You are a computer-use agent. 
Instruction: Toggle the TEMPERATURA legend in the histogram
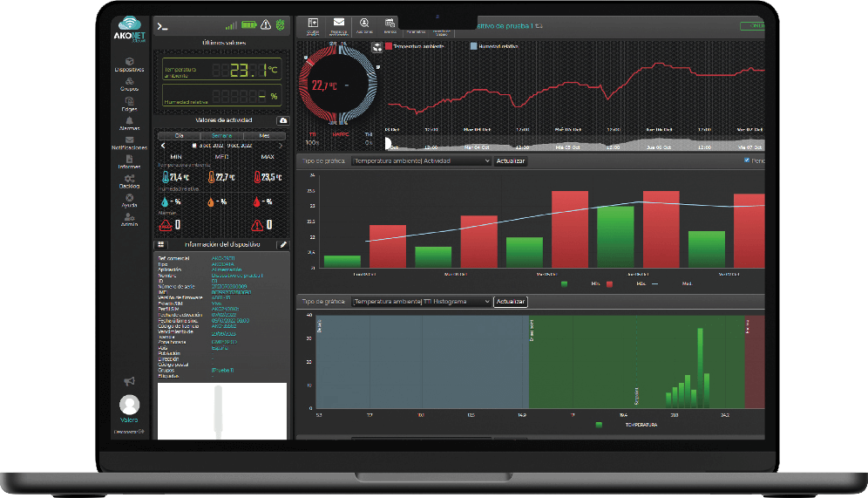point(626,425)
